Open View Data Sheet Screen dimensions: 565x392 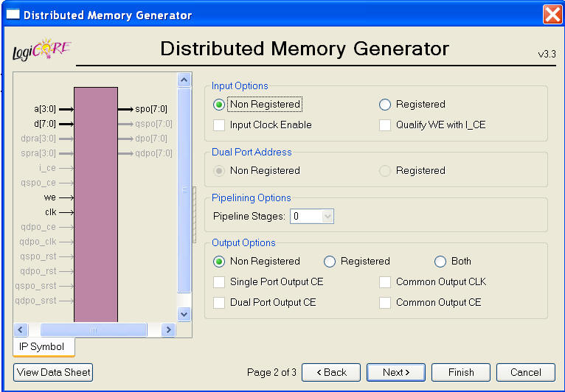click(53, 372)
